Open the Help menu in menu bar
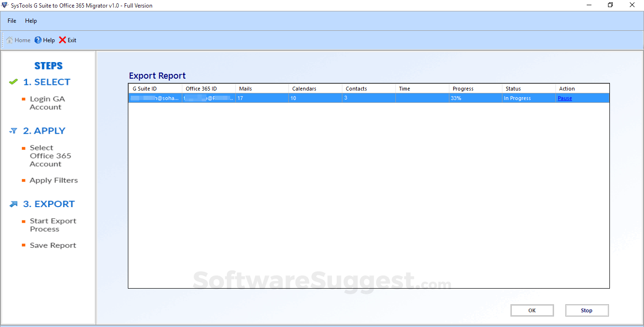The width and height of the screenshot is (644, 327). pyautogui.click(x=31, y=21)
